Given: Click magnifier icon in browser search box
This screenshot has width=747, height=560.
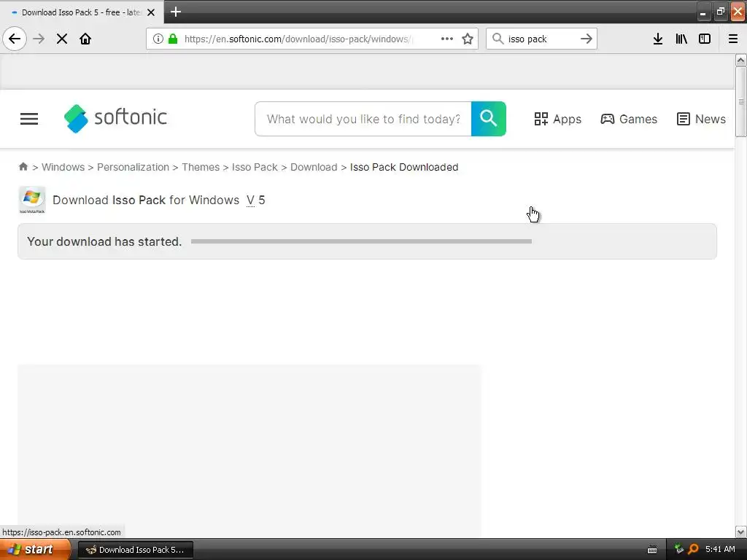Looking at the screenshot, I should pyautogui.click(x=498, y=39).
